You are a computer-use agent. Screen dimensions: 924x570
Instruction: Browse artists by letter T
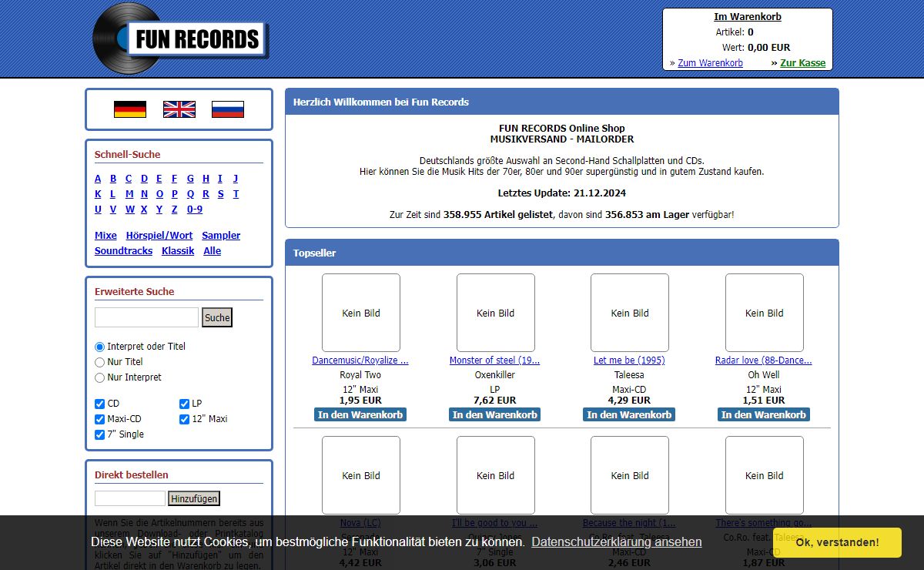[x=236, y=194]
